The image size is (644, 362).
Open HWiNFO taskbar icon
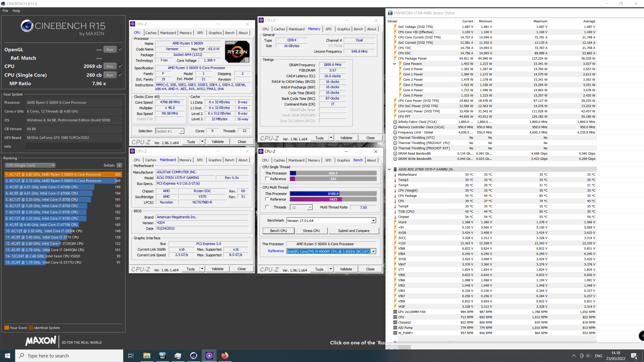(x=162, y=356)
